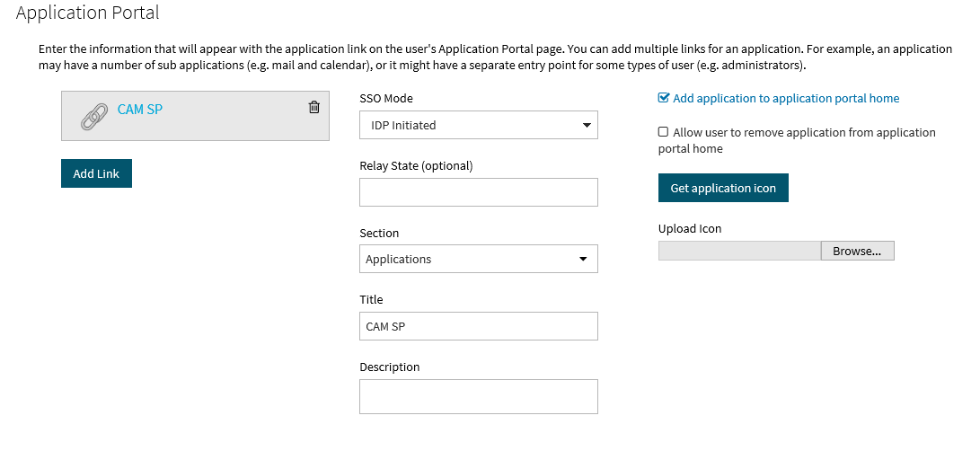The height and width of the screenshot is (451, 980).
Task: Click the Allow user to remove application label
Action: pos(797,141)
